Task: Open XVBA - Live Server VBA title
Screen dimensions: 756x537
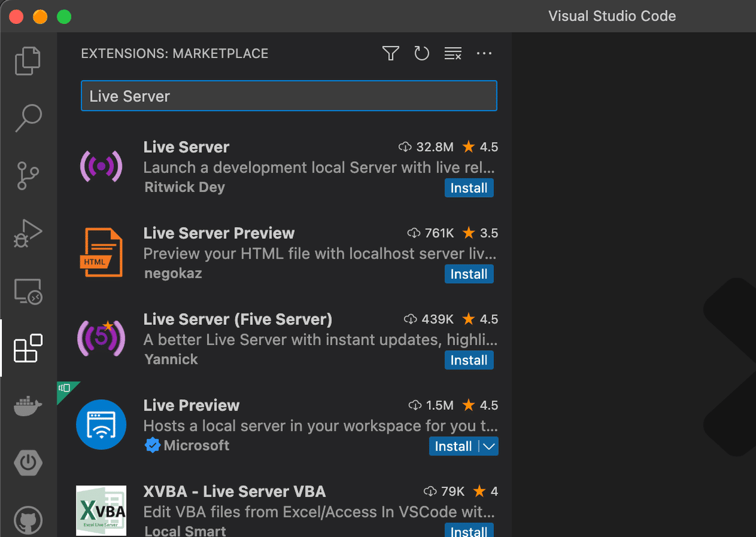Action: [x=234, y=491]
